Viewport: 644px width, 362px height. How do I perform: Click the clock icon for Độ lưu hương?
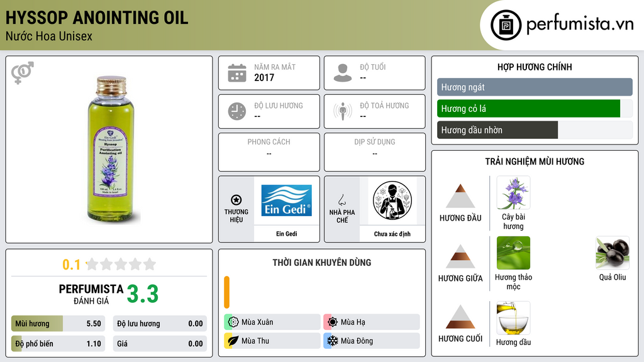[237, 111]
